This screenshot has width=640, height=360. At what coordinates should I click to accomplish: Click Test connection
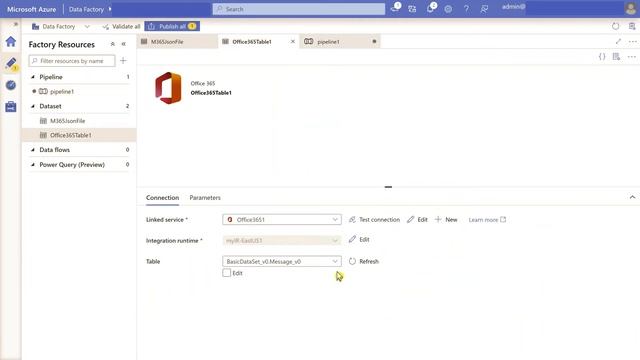click(374, 220)
